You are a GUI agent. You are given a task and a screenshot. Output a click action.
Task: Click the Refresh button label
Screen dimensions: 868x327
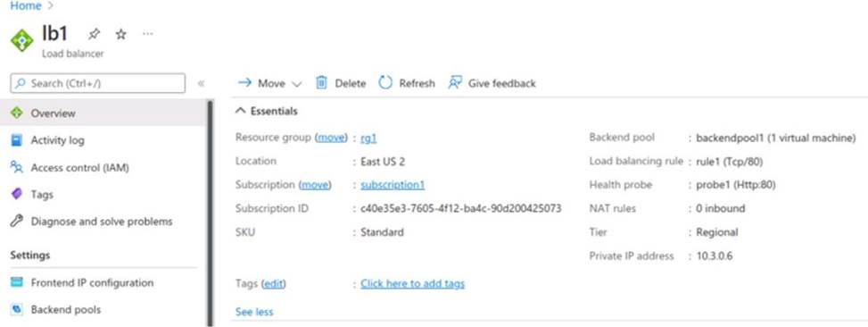coord(417,84)
